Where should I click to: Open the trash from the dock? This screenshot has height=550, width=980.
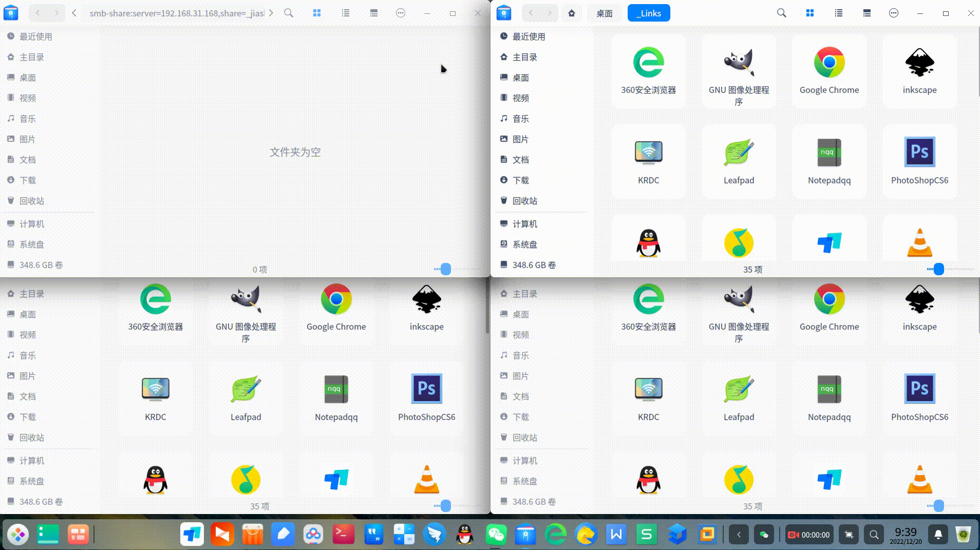tap(964, 535)
